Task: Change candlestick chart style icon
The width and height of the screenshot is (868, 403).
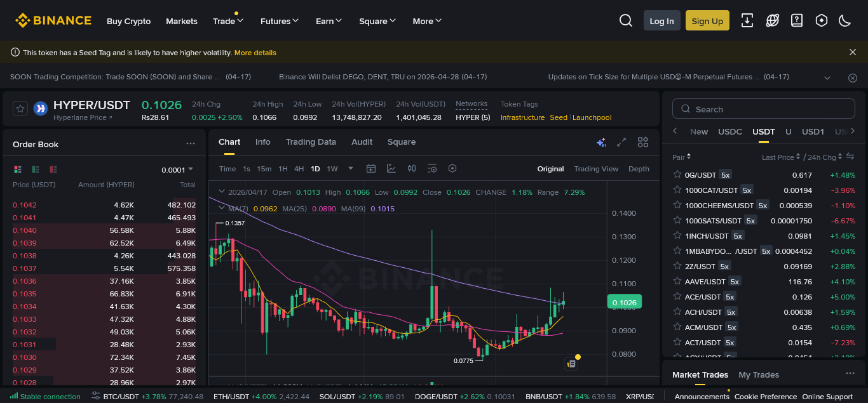Action: [412, 168]
